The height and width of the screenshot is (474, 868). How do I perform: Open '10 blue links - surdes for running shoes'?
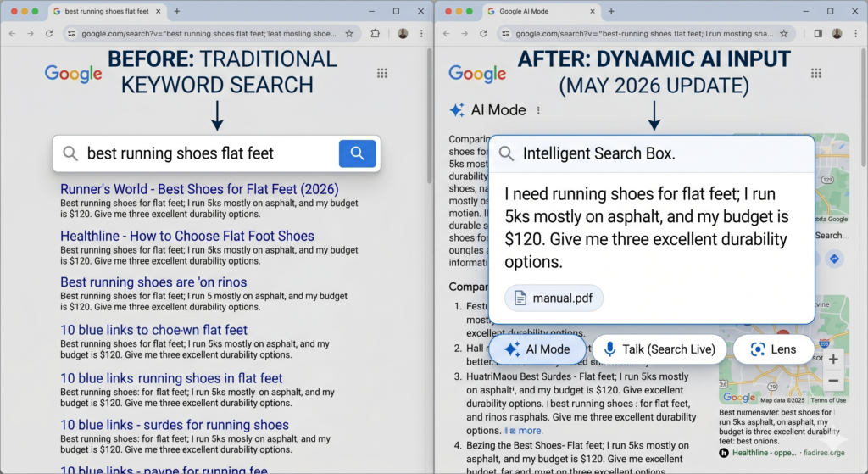[x=175, y=425]
